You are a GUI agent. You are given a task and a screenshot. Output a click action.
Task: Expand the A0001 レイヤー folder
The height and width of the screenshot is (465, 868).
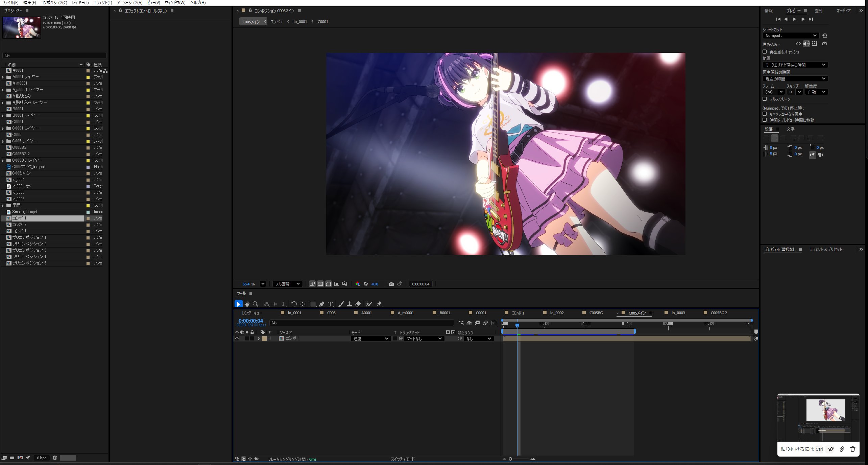pos(3,77)
